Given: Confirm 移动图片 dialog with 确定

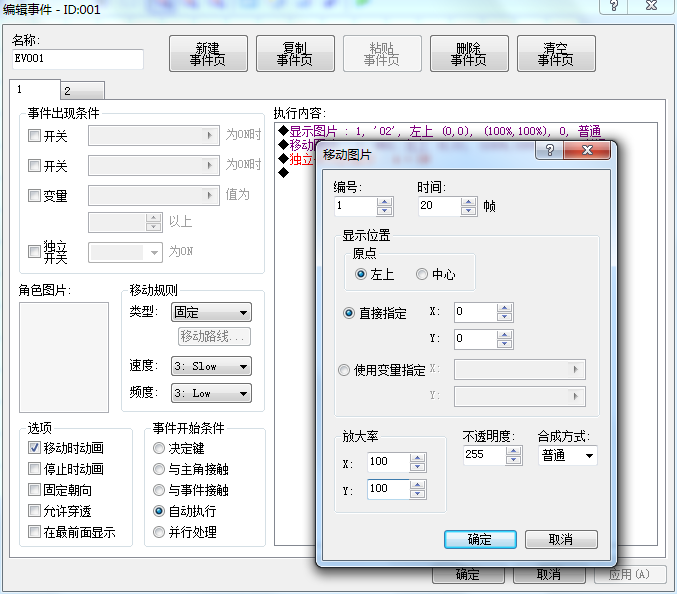Looking at the screenshot, I should pos(480,540).
